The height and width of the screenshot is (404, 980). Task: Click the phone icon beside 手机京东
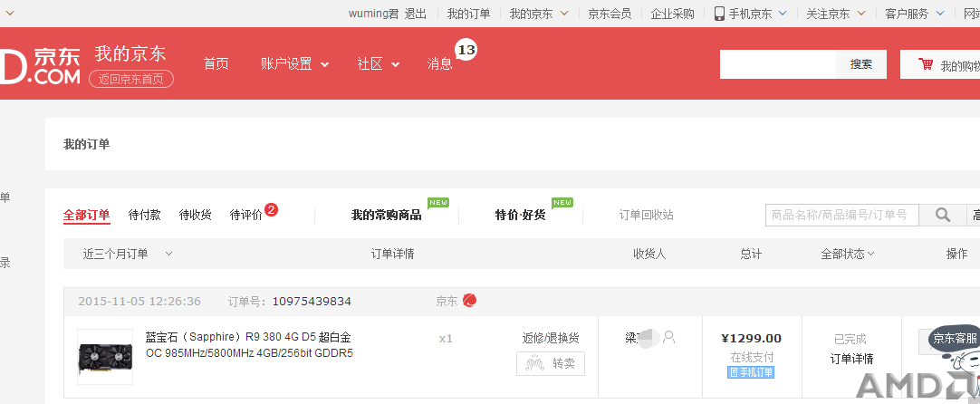(719, 14)
